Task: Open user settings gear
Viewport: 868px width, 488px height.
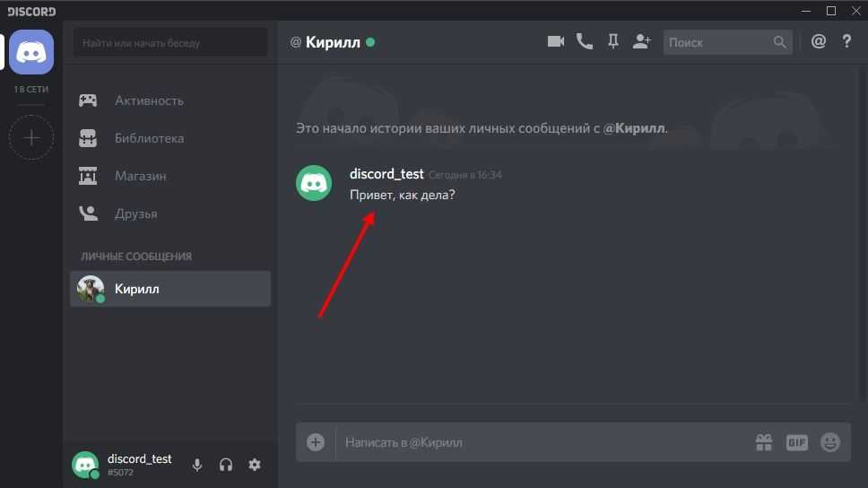Action: tap(255, 465)
